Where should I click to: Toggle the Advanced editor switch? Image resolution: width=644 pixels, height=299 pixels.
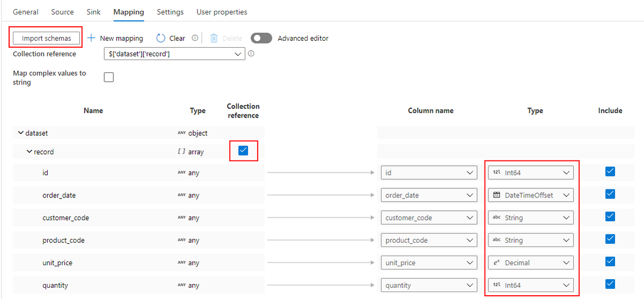[261, 38]
